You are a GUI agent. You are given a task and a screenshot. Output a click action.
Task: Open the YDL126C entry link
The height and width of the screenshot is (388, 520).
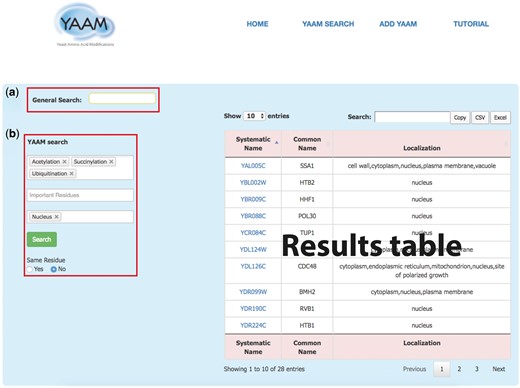(253, 266)
